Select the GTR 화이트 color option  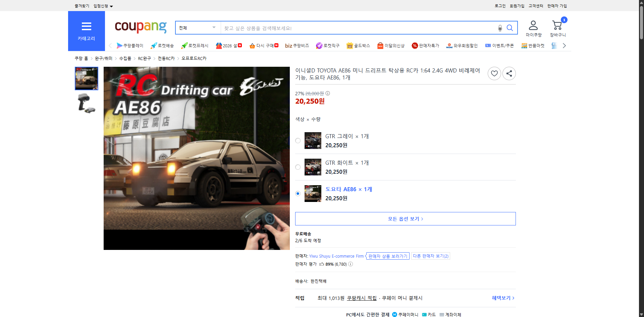pyautogui.click(x=298, y=167)
